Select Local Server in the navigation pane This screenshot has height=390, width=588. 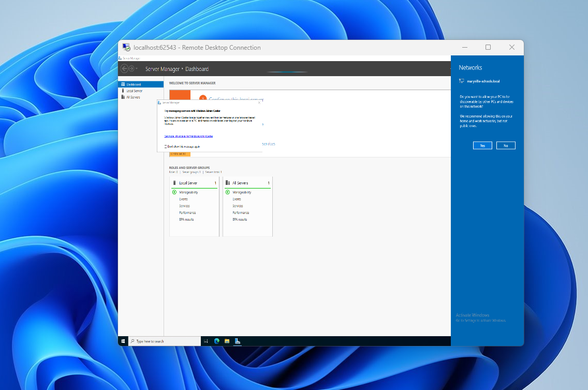pyautogui.click(x=135, y=91)
